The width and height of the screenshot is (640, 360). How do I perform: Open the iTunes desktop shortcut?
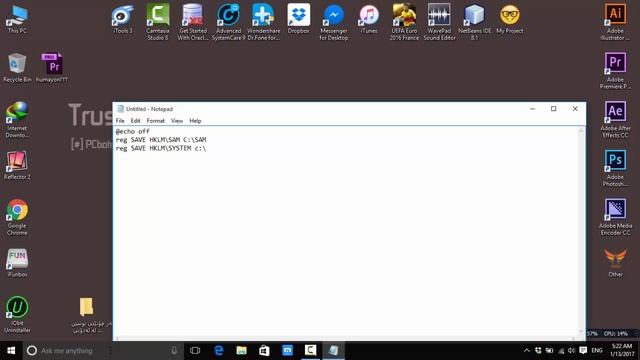[369, 19]
